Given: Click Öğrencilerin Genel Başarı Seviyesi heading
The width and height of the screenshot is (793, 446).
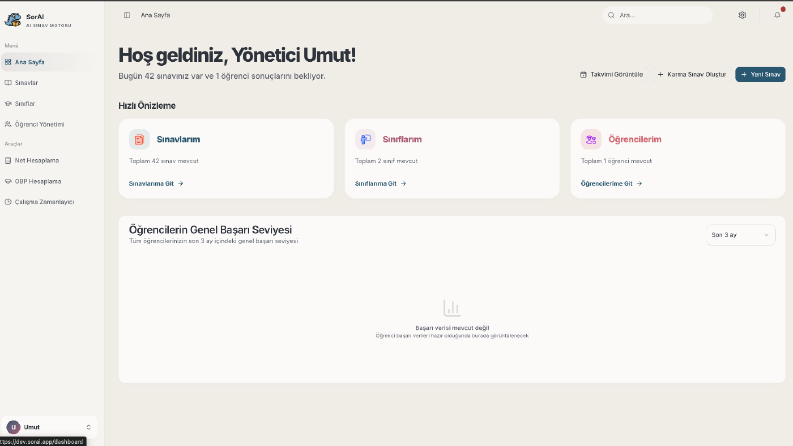Looking at the screenshot, I should (210, 230).
